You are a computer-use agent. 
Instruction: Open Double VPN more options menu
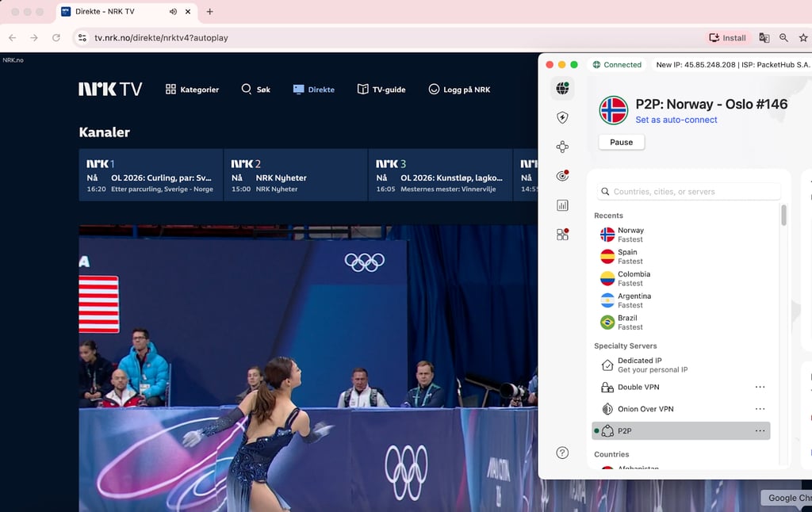760,387
